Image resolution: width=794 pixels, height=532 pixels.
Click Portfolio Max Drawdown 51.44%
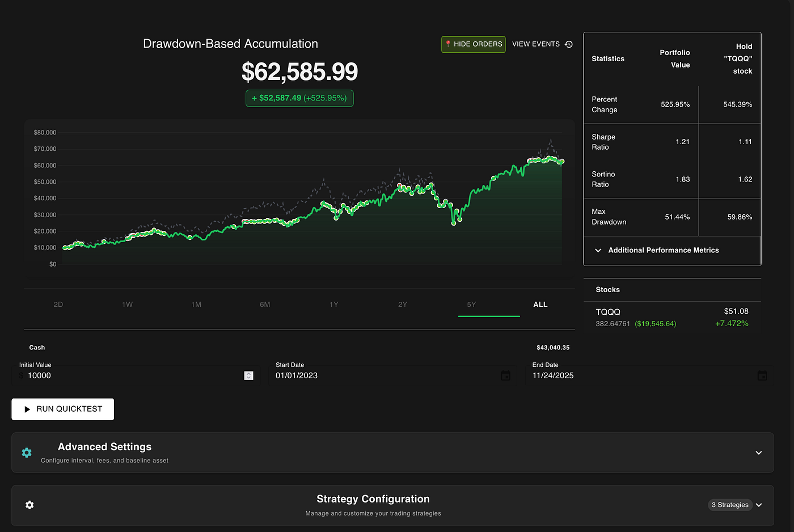pos(677,217)
